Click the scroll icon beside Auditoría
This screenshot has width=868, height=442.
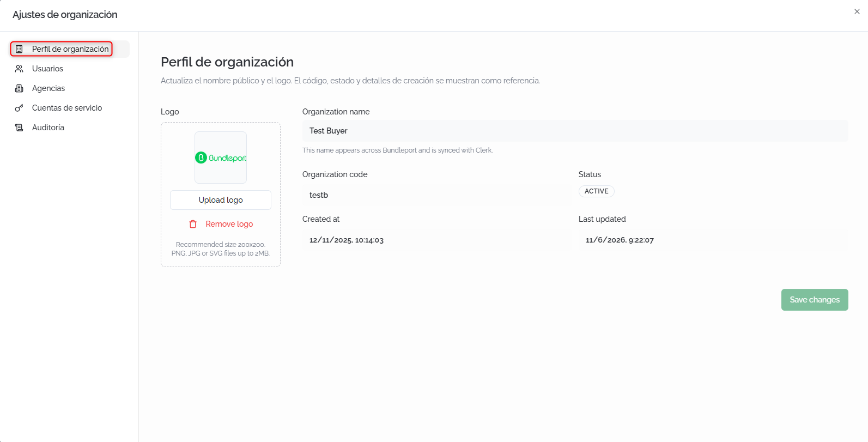click(x=19, y=128)
